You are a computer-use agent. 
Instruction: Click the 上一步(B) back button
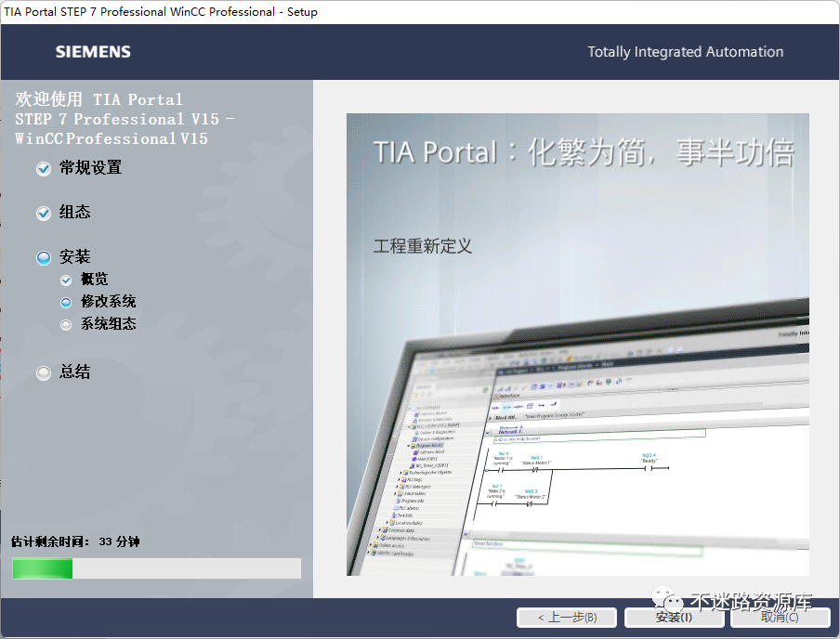coord(567,617)
